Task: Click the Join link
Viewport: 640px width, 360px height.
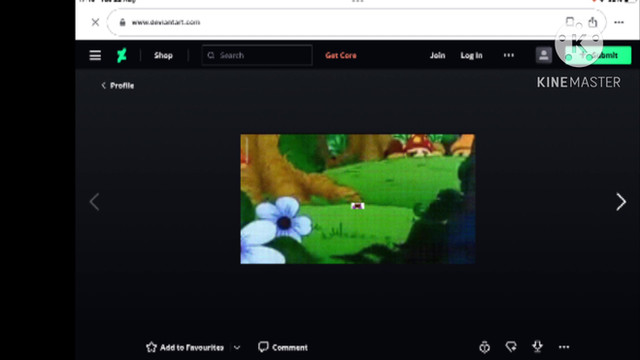Action: click(x=437, y=55)
